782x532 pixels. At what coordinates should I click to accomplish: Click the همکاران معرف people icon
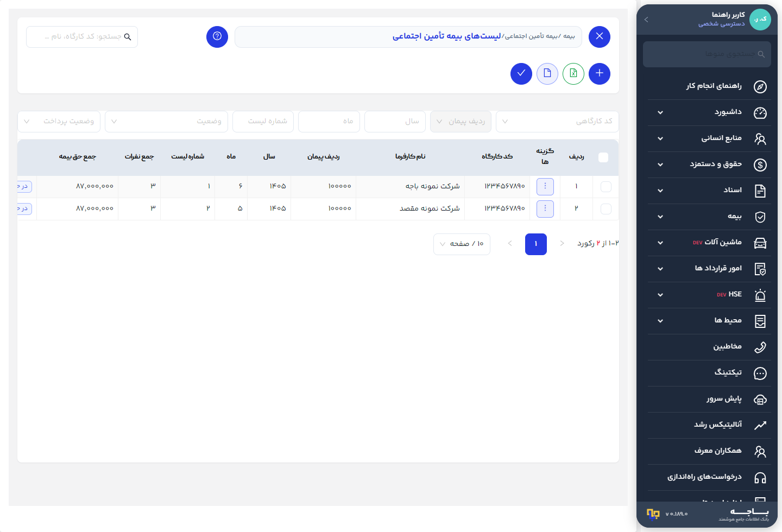coord(760,452)
